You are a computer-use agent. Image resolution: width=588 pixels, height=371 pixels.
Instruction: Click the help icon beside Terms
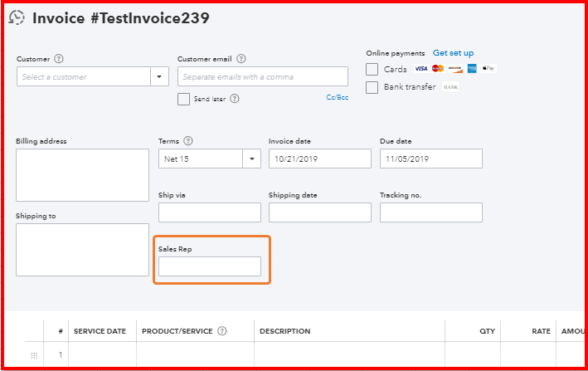coord(188,141)
